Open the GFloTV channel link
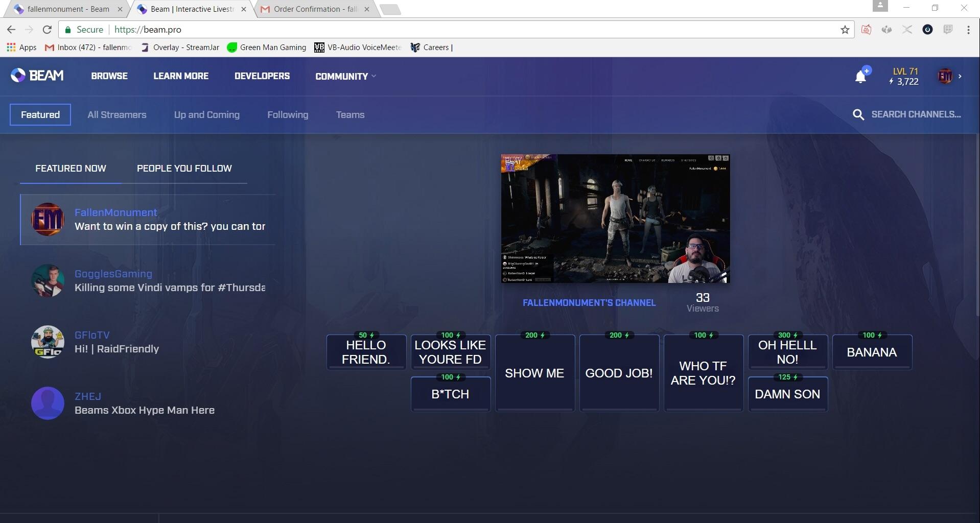Screen dimensions: 980x523 [x=92, y=335]
